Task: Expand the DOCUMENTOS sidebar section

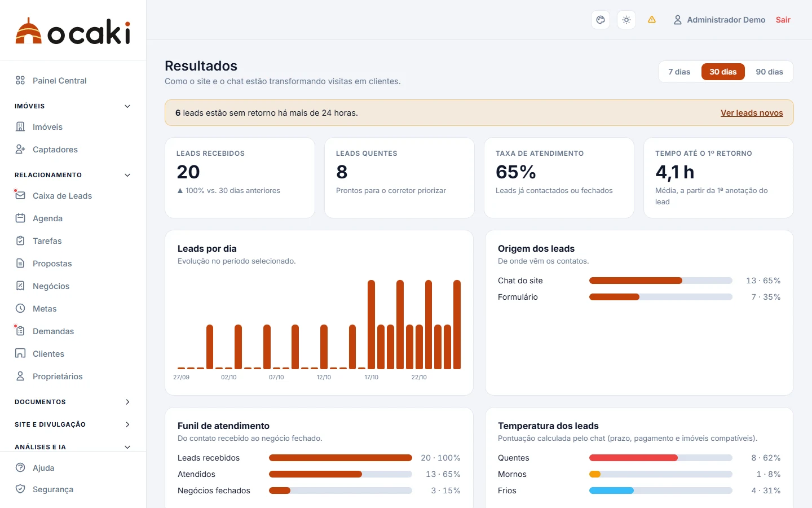Action: click(x=73, y=402)
